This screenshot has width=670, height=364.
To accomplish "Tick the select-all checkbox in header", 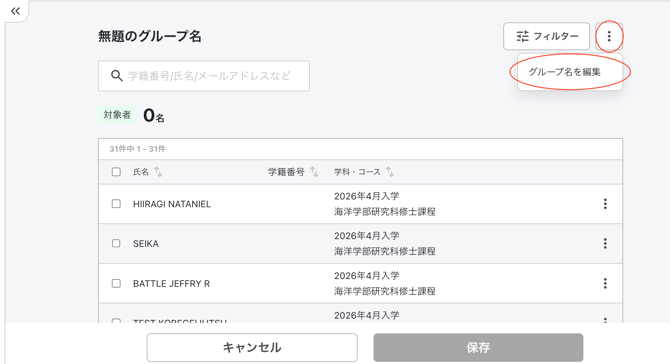I will pyautogui.click(x=116, y=172).
